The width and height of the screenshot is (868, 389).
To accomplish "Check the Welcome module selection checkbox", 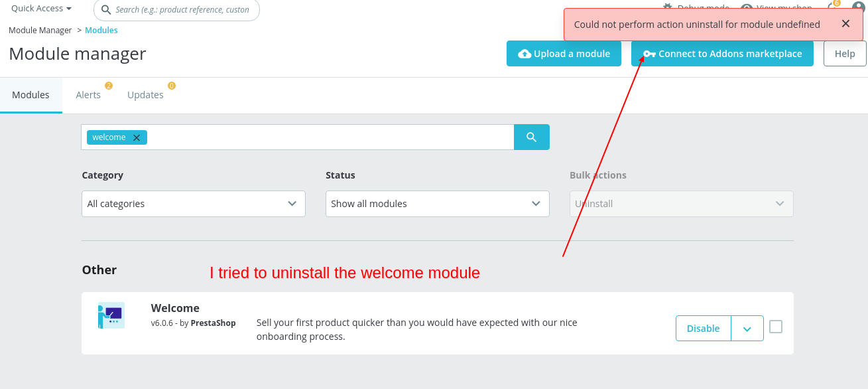I will point(775,327).
